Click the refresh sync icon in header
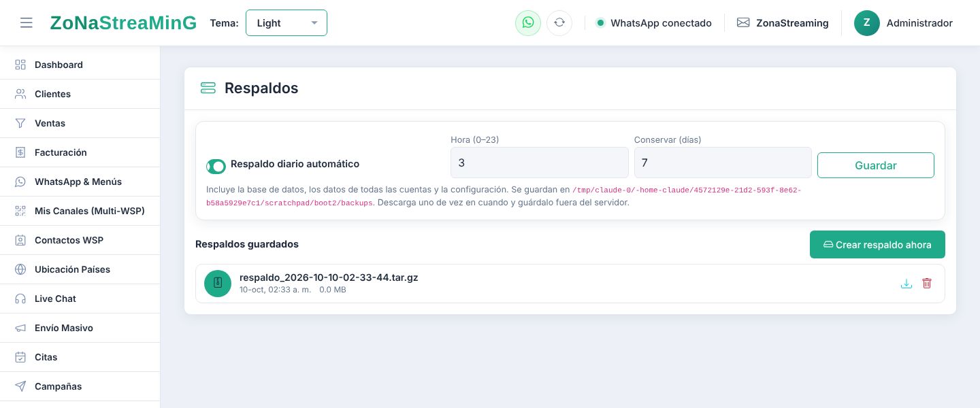The width and height of the screenshot is (980, 408). (x=559, y=23)
